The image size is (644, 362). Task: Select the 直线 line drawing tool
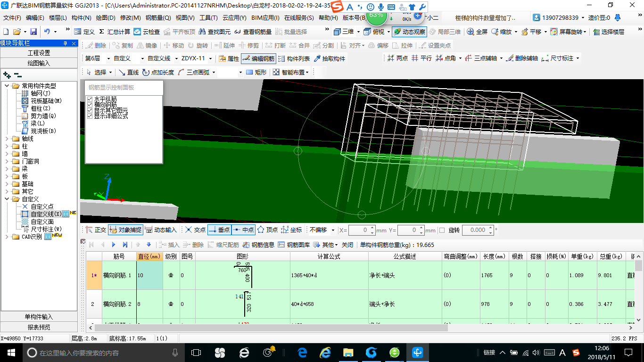coord(128,72)
